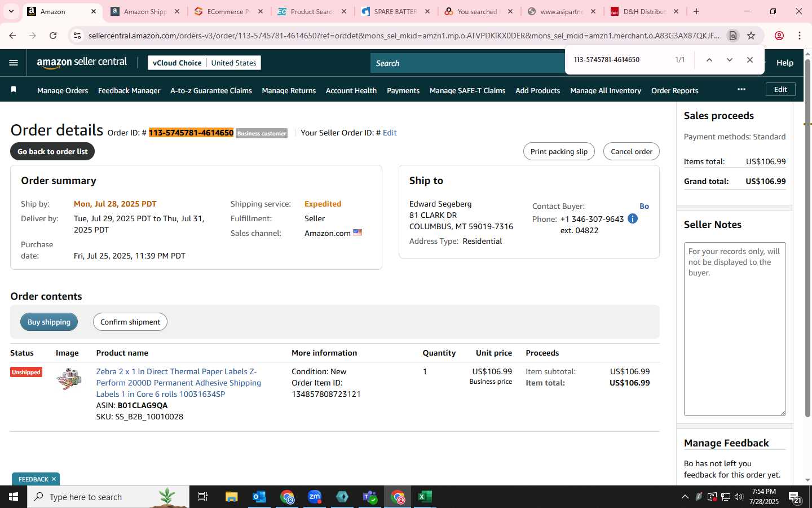812x508 pixels.
Task: Open the three-dots more menu in nav bar
Action: click(x=742, y=89)
